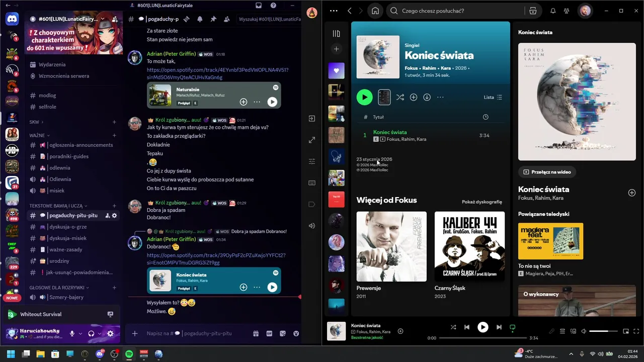Show pinned messages in Discord channel
The image size is (644, 362).
(x=213, y=19)
